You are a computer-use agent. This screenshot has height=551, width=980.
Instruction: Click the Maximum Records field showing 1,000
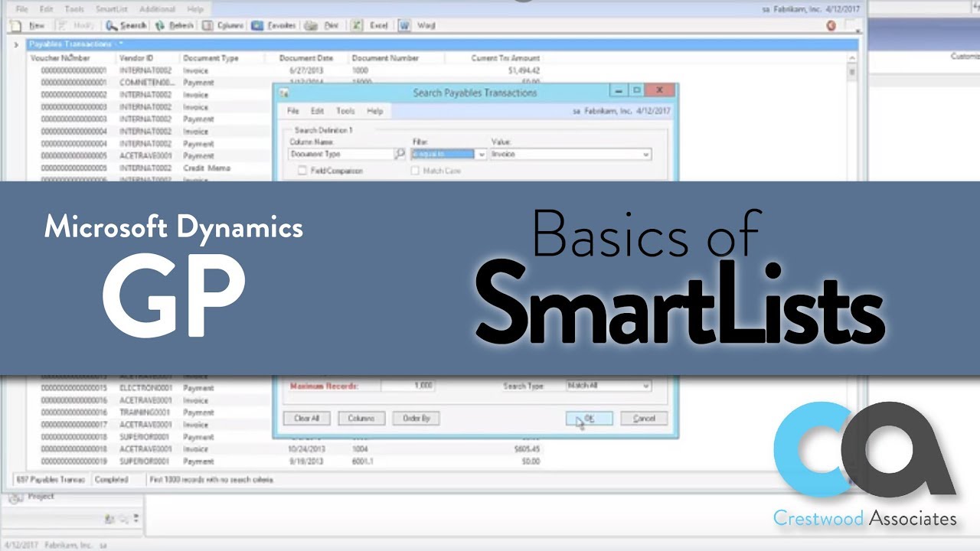click(x=408, y=386)
